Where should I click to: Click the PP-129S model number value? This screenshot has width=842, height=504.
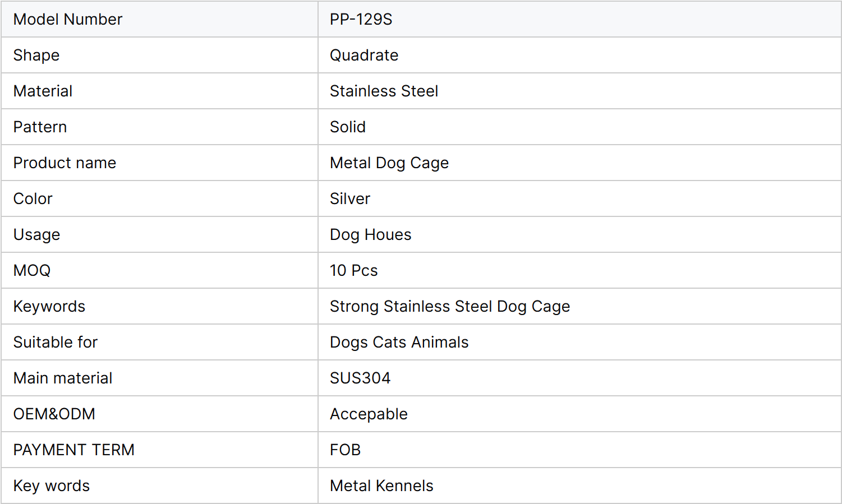[x=361, y=19]
